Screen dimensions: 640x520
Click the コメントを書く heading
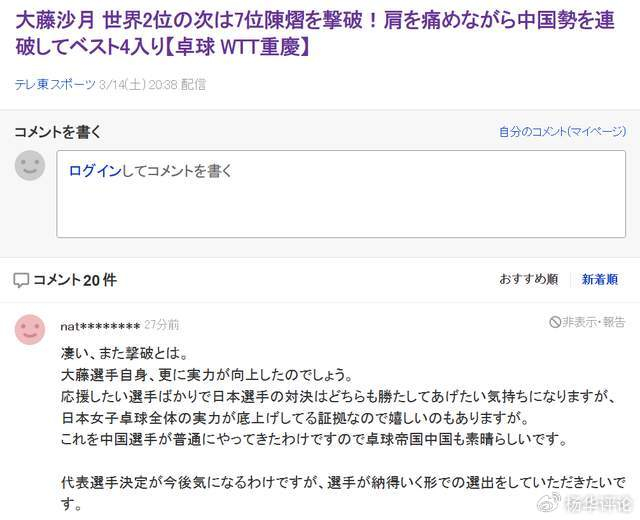click(58, 132)
